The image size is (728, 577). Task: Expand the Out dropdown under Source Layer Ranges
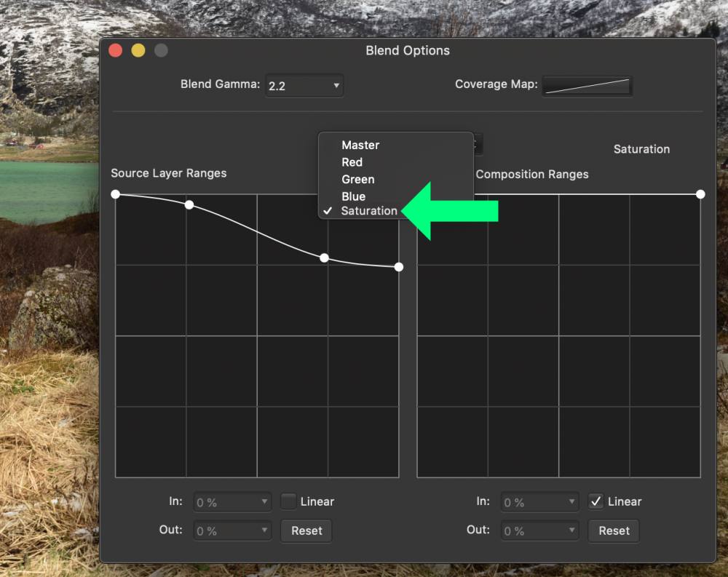(x=232, y=530)
